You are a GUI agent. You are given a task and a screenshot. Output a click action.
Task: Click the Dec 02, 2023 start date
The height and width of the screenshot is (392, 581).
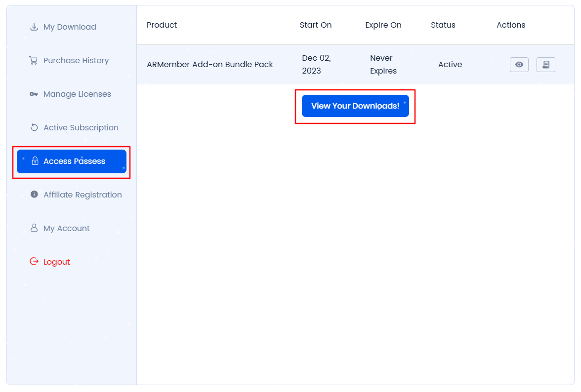pos(316,64)
